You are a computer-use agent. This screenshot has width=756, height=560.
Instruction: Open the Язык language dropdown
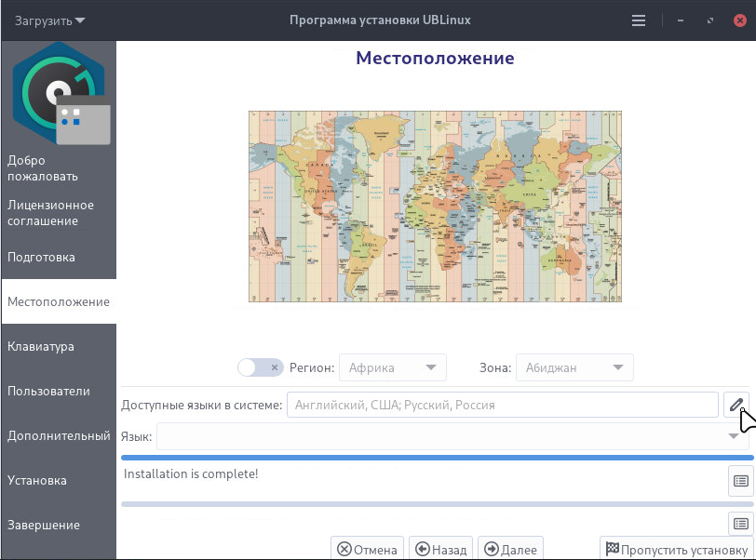(x=452, y=436)
